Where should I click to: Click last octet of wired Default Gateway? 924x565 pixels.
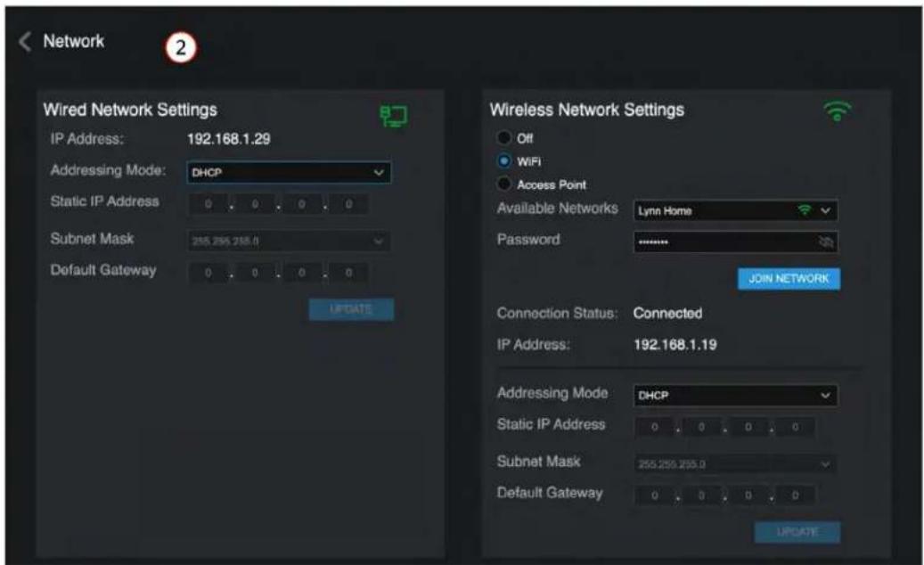coord(349,273)
